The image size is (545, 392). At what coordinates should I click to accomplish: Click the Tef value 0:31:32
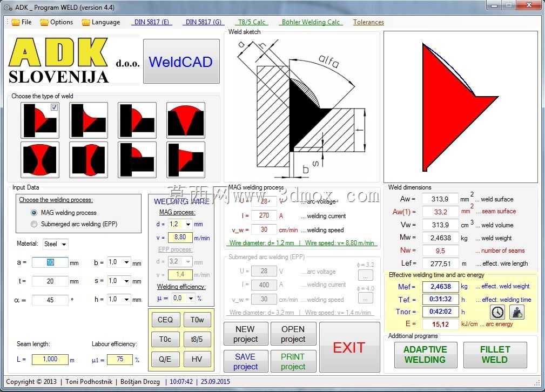440,299
